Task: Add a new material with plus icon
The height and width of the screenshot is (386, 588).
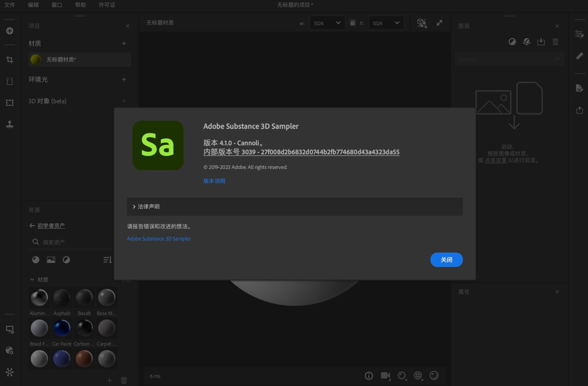Action: coord(124,43)
